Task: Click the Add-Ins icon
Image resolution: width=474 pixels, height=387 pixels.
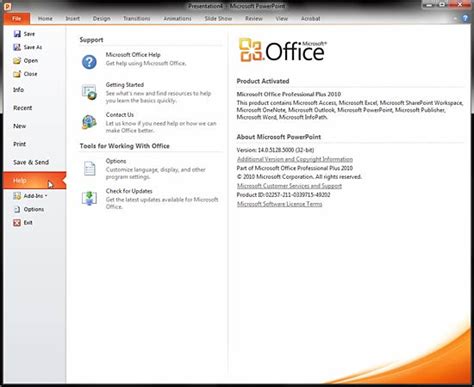Action: 17,196
